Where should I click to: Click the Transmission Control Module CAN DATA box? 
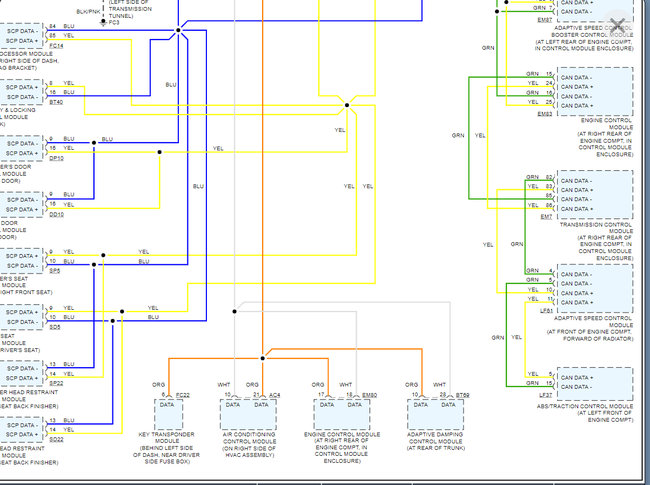pos(595,195)
